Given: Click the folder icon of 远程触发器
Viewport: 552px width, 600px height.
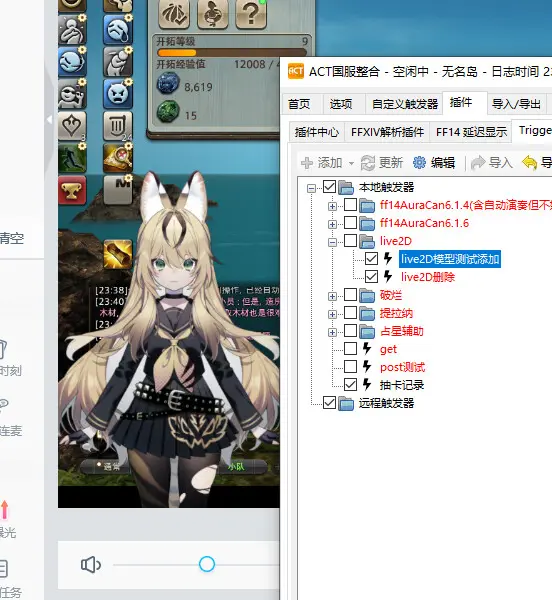Looking at the screenshot, I should pyautogui.click(x=346, y=403).
